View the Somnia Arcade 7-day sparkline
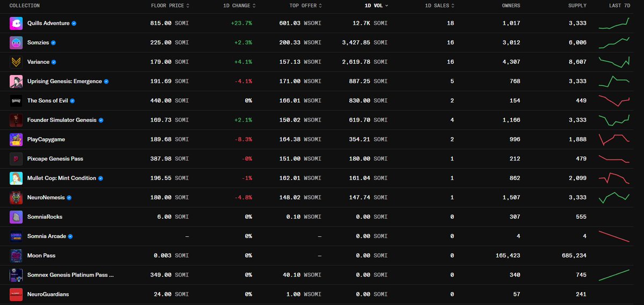 point(614,236)
